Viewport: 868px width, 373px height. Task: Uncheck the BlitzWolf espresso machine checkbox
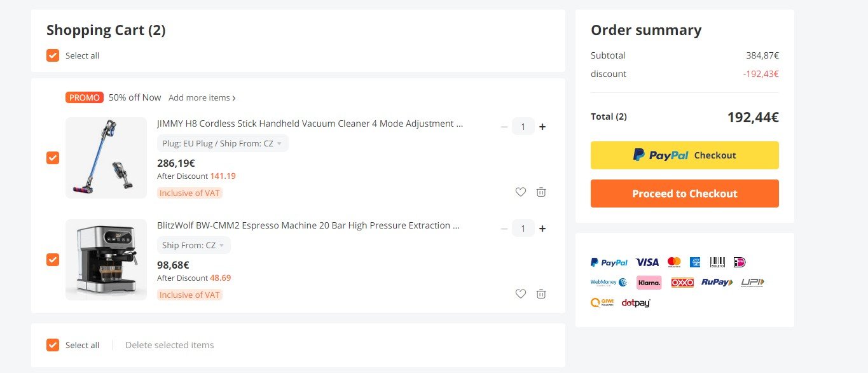click(x=53, y=260)
